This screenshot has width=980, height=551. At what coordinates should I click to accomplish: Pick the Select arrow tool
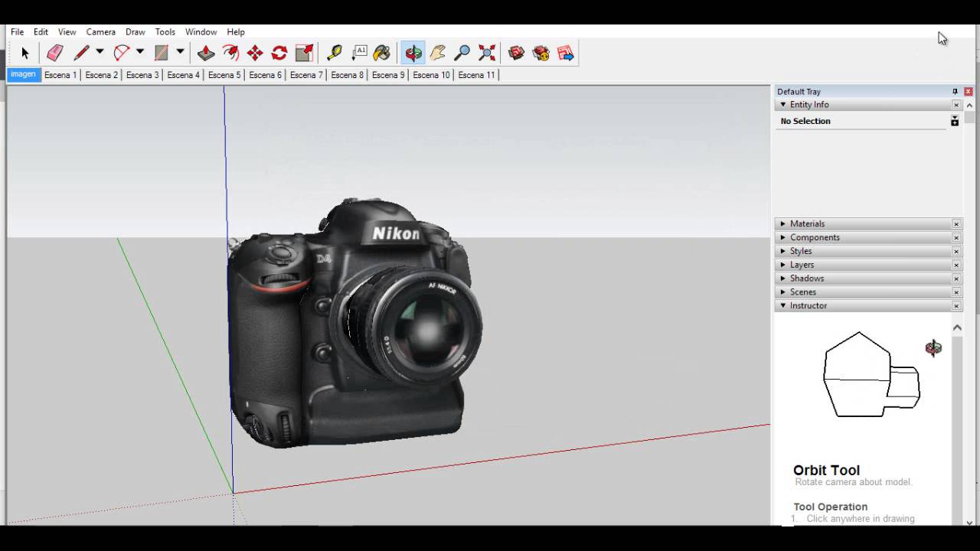pyautogui.click(x=24, y=53)
